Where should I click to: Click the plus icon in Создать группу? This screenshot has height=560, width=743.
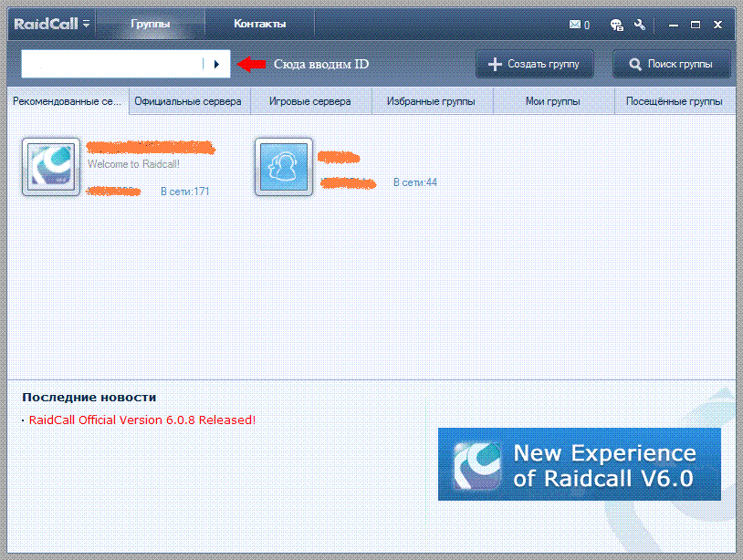click(495, 64)
